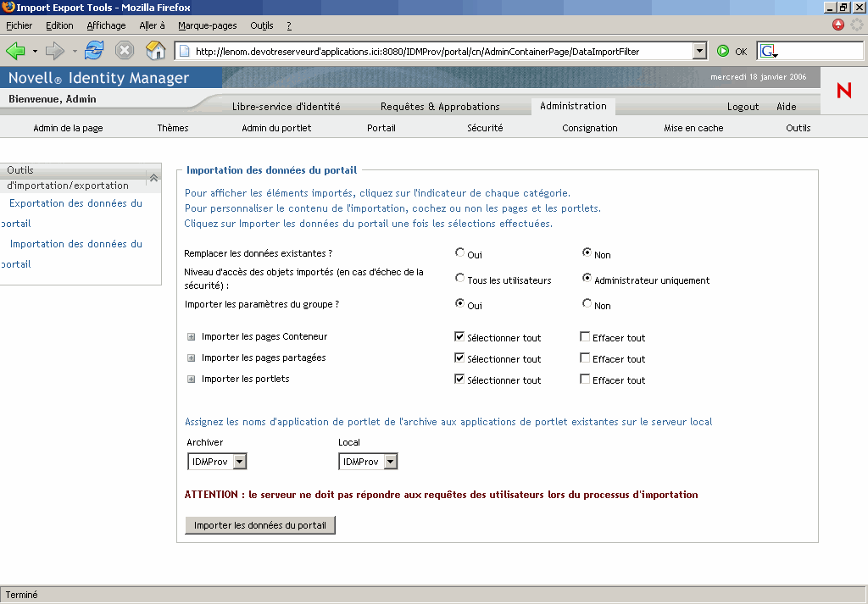The width and height of the screenshot is (868, 604).
Task: Click the Reload page icon
Action: point(94,50)
